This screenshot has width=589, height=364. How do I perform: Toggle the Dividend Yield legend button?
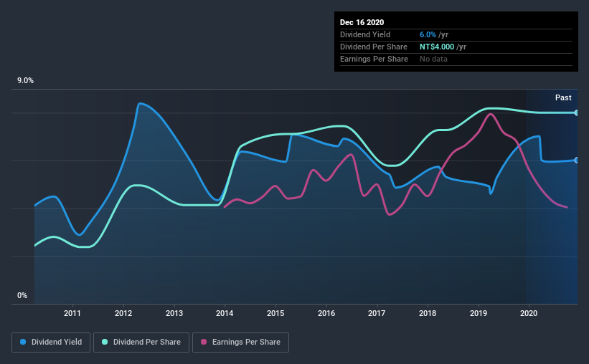click(x=51, y=343)
